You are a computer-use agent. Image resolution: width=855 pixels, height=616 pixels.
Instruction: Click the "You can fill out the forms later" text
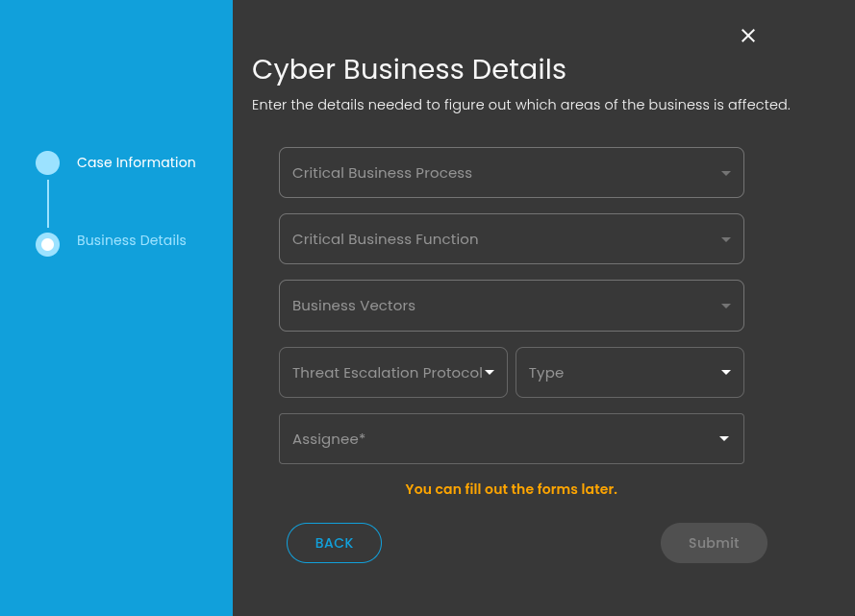pyautogui.click(x=511, y=489)
